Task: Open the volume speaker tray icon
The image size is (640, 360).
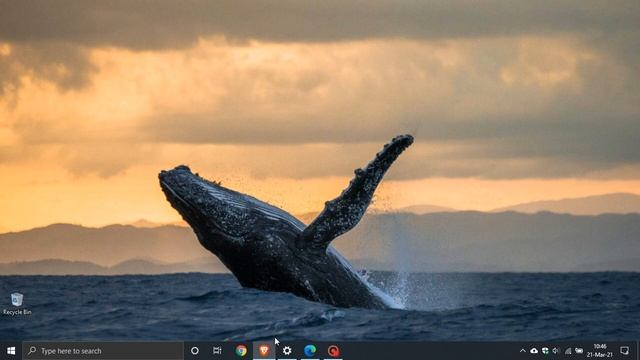Action: (x=556, y=351)
